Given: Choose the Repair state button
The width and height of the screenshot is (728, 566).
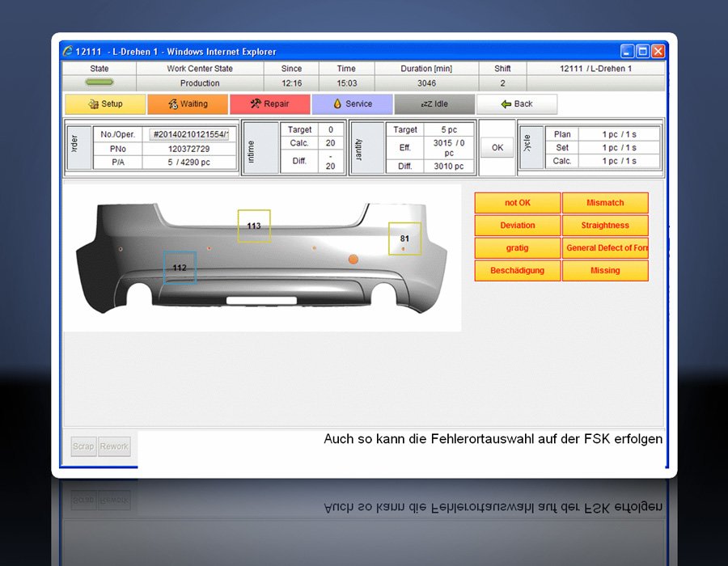Looking at the screenshot, I should pyautogui.click(x=269, y=104).
